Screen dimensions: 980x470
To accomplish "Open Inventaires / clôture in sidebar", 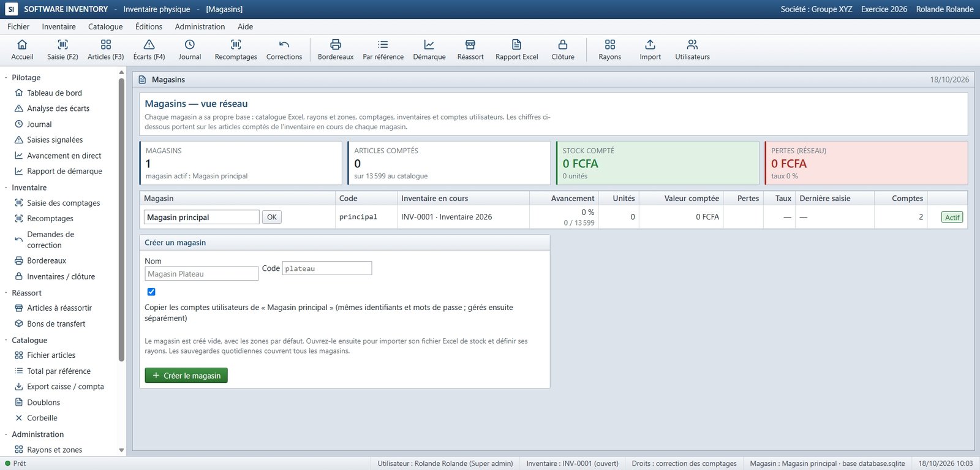I will click(61, 277).
